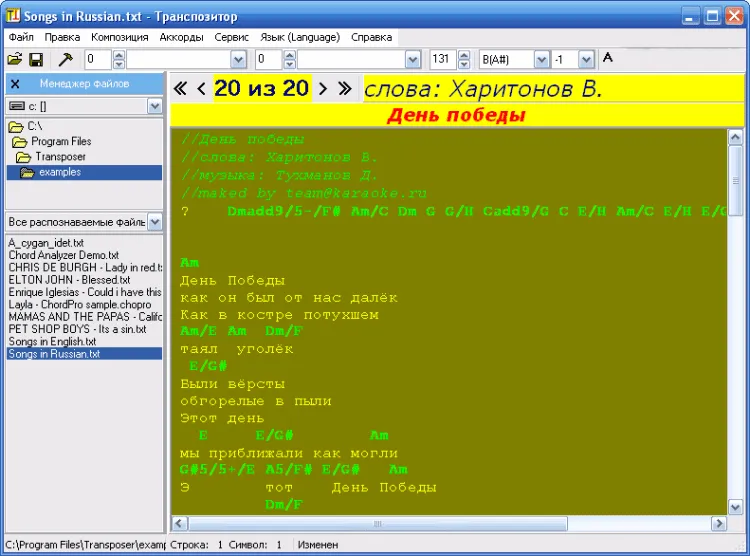Open the Аккорды menu
The image size is (750, 556).
(181, 37)
